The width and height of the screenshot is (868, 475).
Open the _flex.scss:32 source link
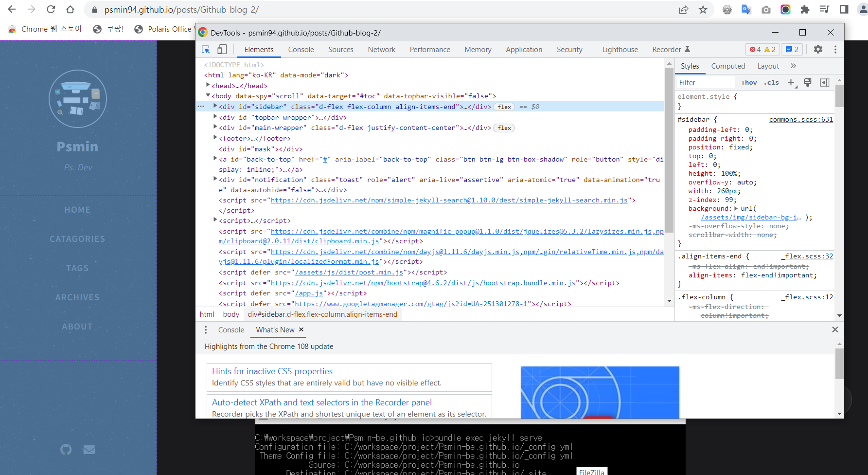point(807,256)
